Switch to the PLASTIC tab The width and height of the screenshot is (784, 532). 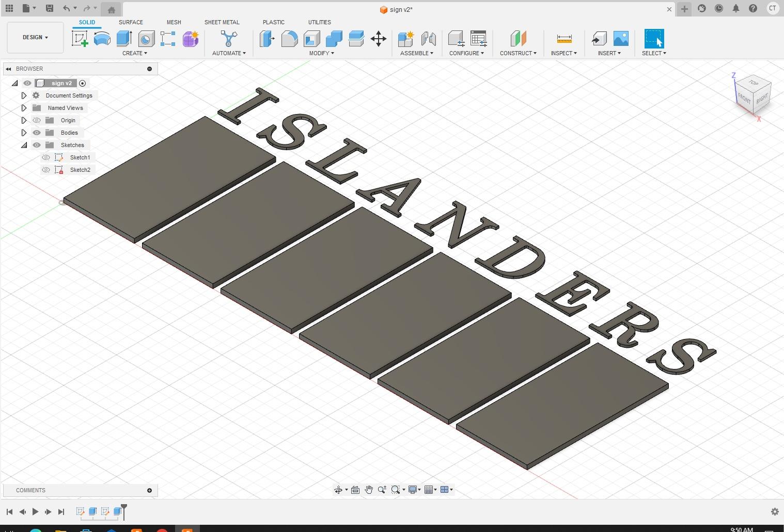coord(274,22)
